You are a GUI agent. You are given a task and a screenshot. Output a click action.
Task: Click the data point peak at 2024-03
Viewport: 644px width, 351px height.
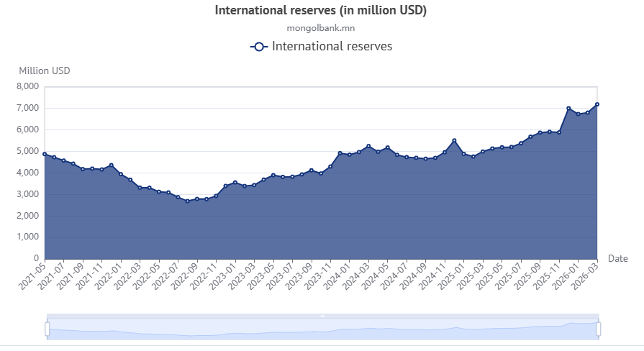(x=368, y=146)
